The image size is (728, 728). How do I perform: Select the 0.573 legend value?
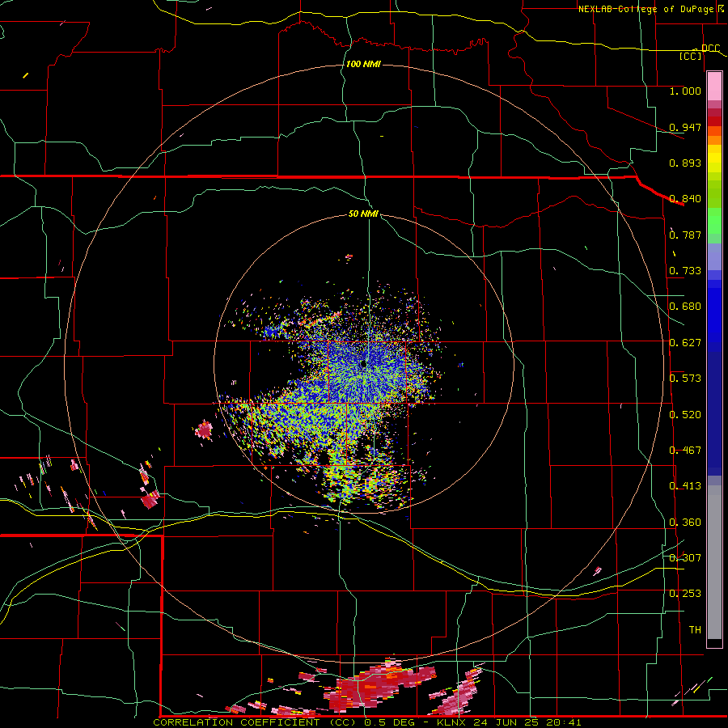[685, 379]
